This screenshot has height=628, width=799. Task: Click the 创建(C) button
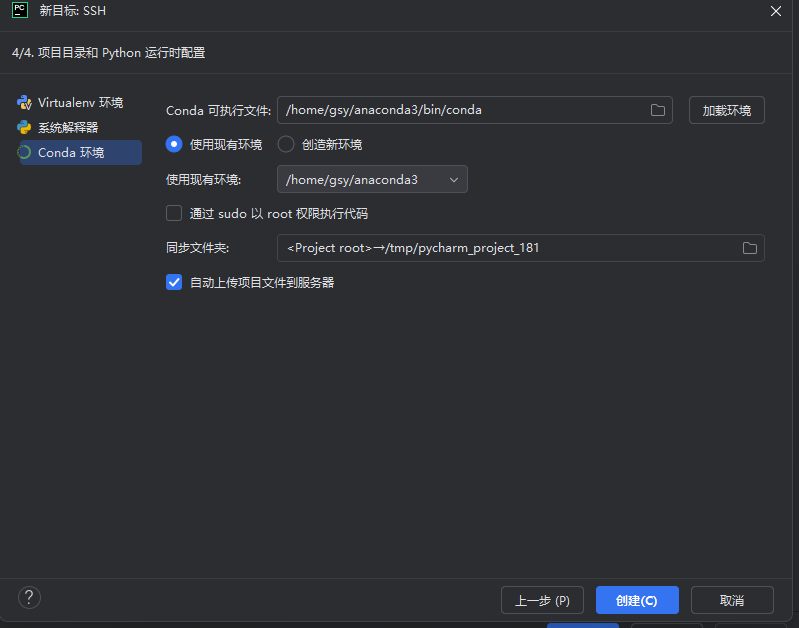point(637,600)
